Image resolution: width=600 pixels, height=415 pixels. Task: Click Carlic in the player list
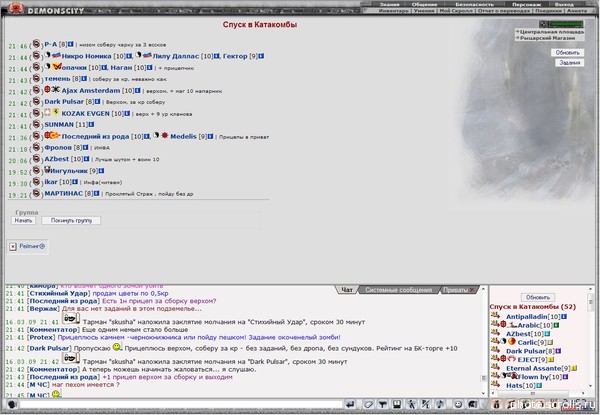point(527,342)
